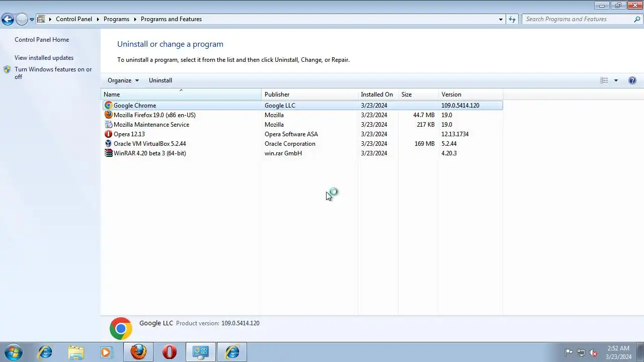This screenshot has height=362, width=644.
Task: Click the large Chrome logo in details pane
Action: coord(121,329)
